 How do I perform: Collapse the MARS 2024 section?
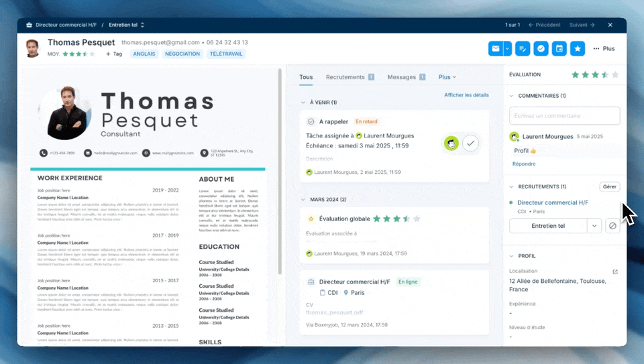coord(303,200)
